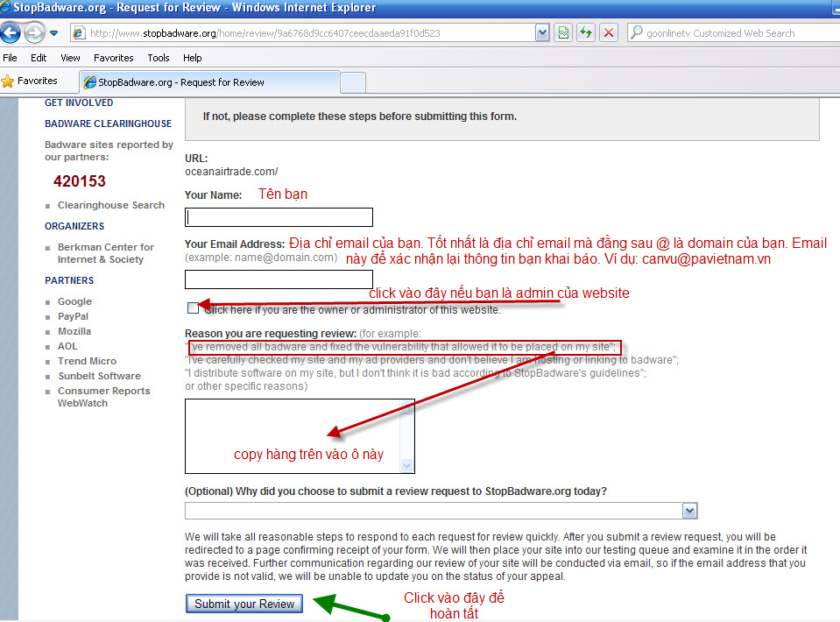Open the optional review request reason dropdown
840x622 pixels.
441,511
